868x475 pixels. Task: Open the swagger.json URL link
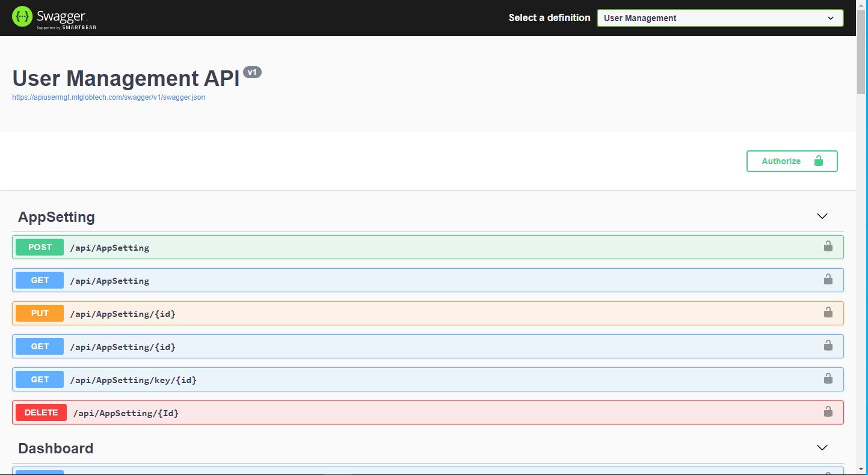click(x=108, y=97)
